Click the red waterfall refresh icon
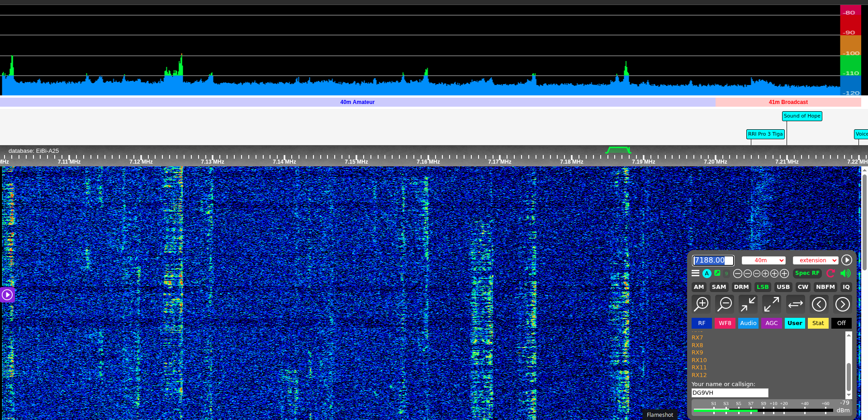 pos(830,273)
